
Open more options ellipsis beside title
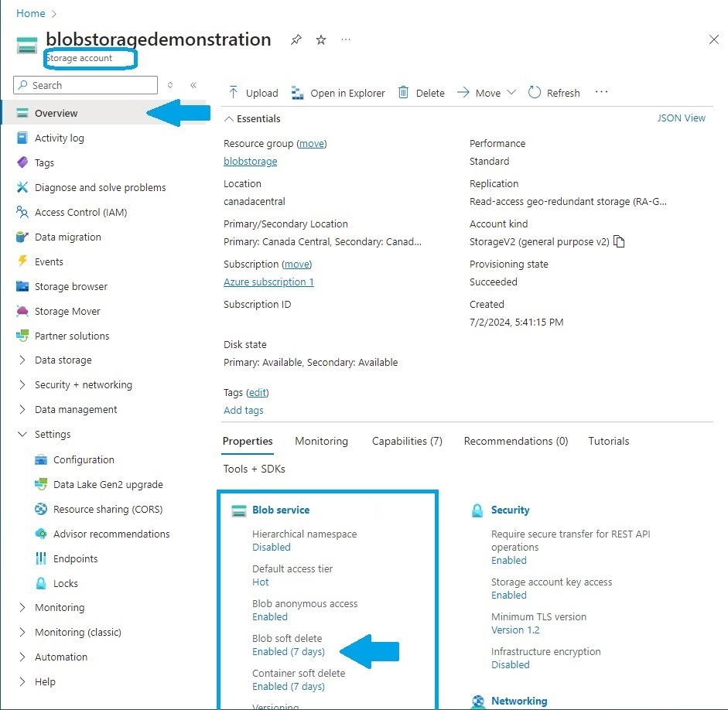345,40
